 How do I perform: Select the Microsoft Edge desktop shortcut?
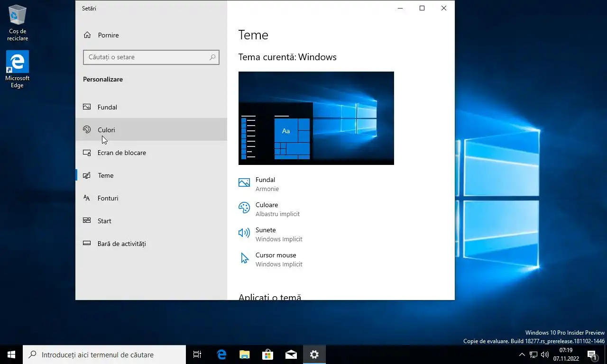18,69
